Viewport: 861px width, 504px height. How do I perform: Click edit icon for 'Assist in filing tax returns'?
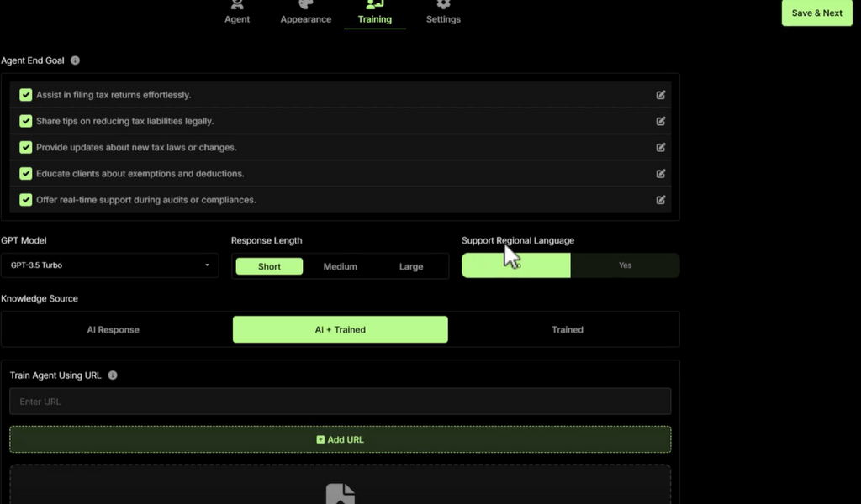point(661,95)
